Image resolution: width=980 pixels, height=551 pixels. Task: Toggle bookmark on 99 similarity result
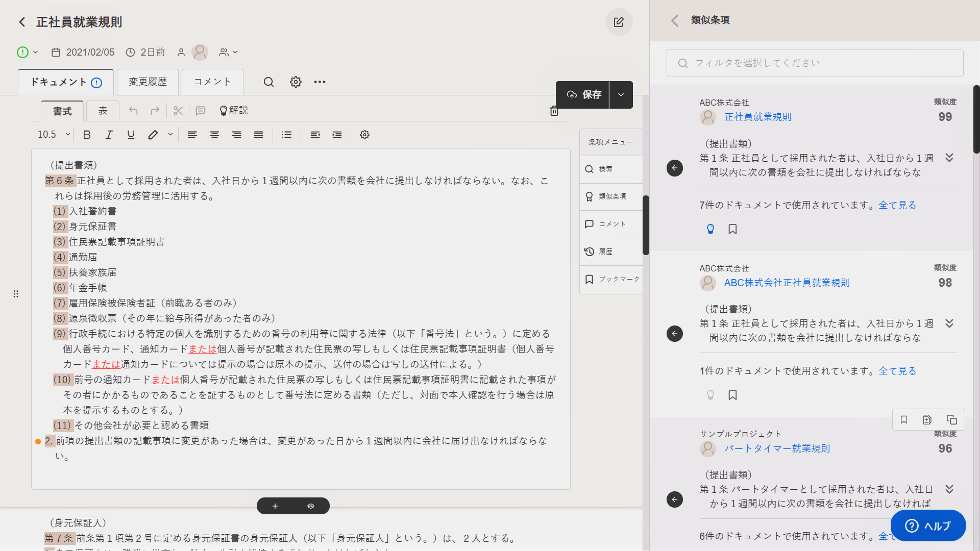tap(732, 229)
